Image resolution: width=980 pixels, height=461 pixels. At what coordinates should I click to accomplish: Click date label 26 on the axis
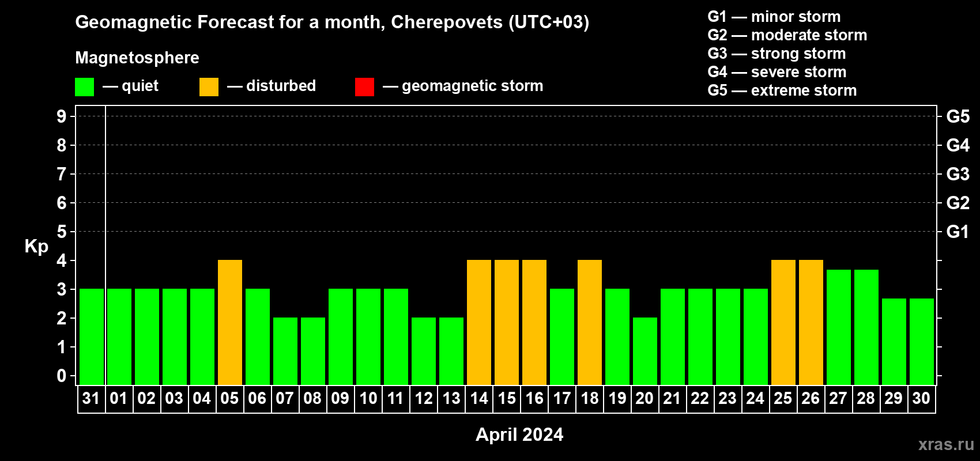811,399
